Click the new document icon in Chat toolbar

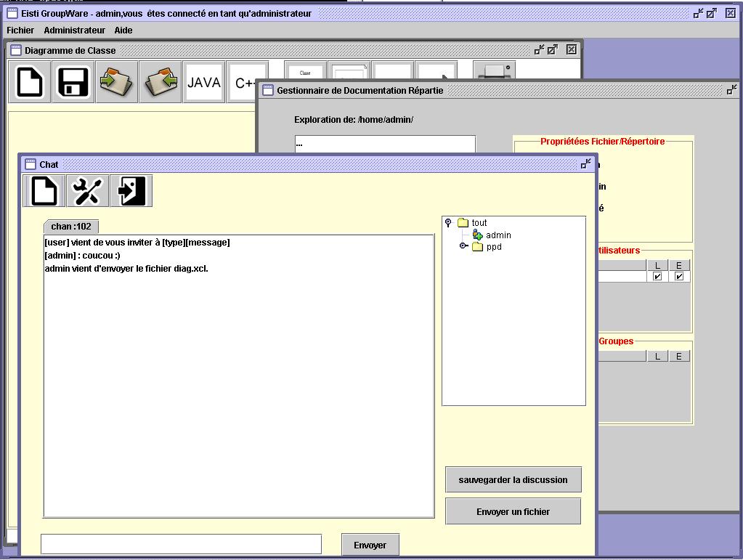coord(44,191)
